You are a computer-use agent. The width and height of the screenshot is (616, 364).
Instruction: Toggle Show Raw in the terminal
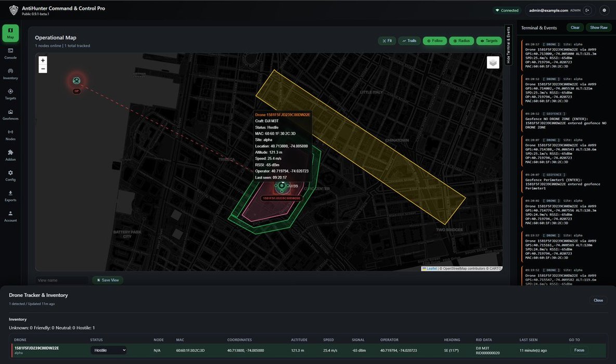[599, 28]
